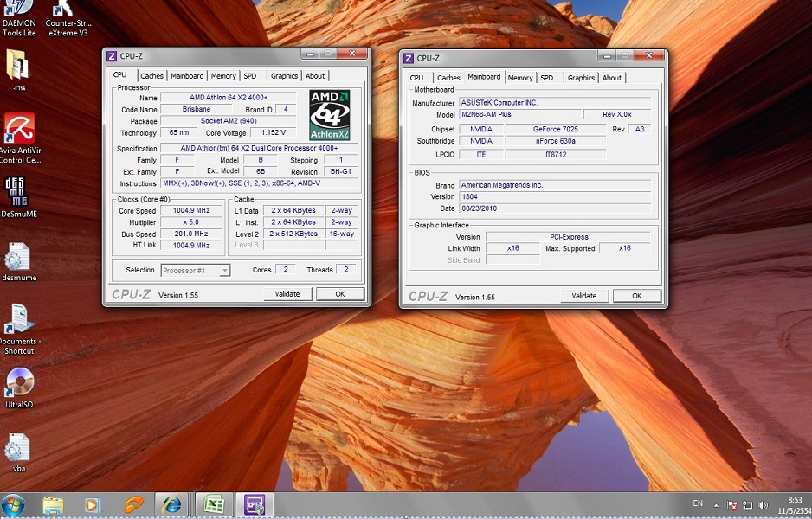The width and height of the screenshot is (812, 519).
Task: Open the Processor #1 selection dropdown
Action: [x=196, y=270]
